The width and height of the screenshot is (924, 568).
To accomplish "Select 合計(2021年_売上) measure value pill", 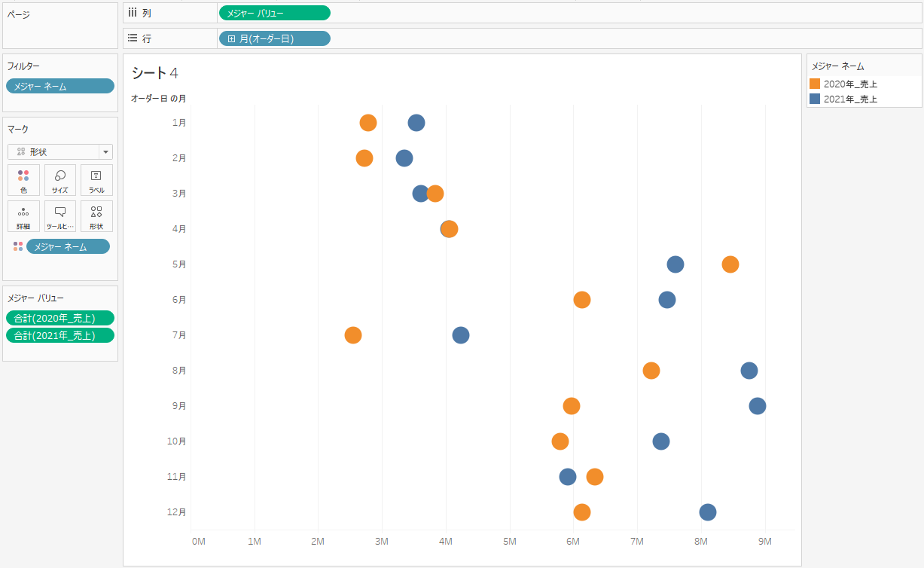I will click(60, 335).
